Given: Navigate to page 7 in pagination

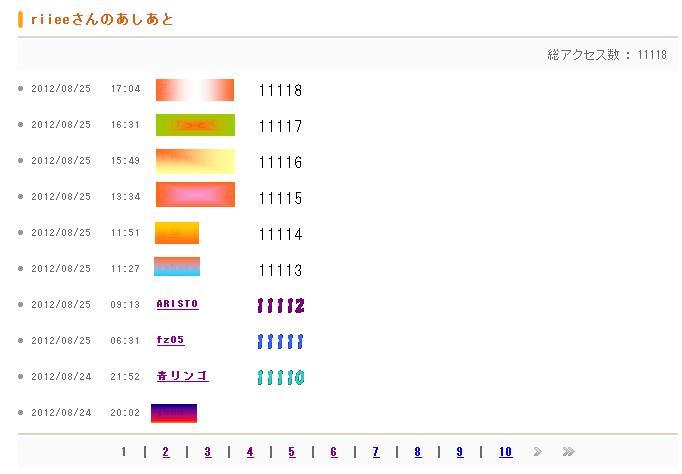Looking at the screenshot, I should [376, 452].
